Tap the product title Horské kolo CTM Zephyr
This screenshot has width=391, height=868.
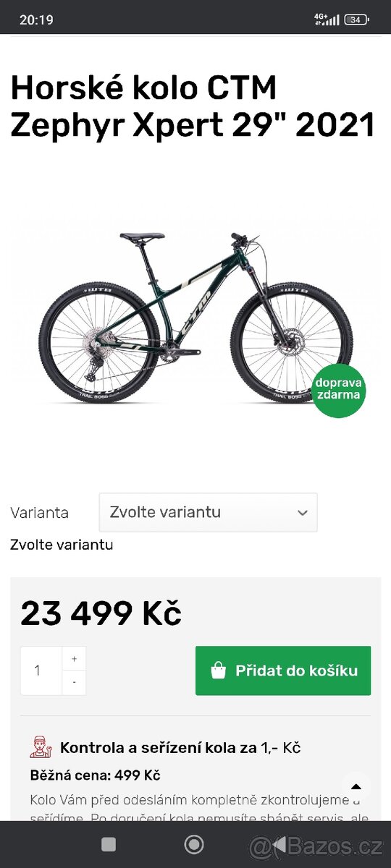point(193,107)
